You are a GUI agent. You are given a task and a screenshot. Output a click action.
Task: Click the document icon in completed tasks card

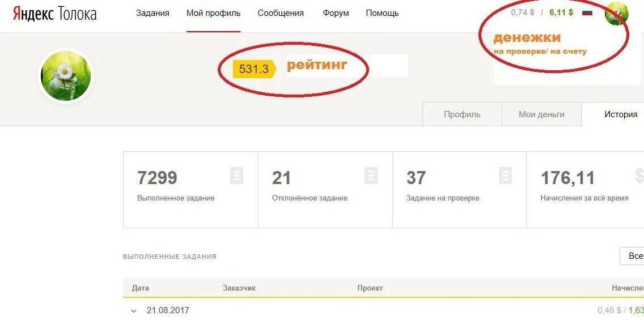pos(236,176)
